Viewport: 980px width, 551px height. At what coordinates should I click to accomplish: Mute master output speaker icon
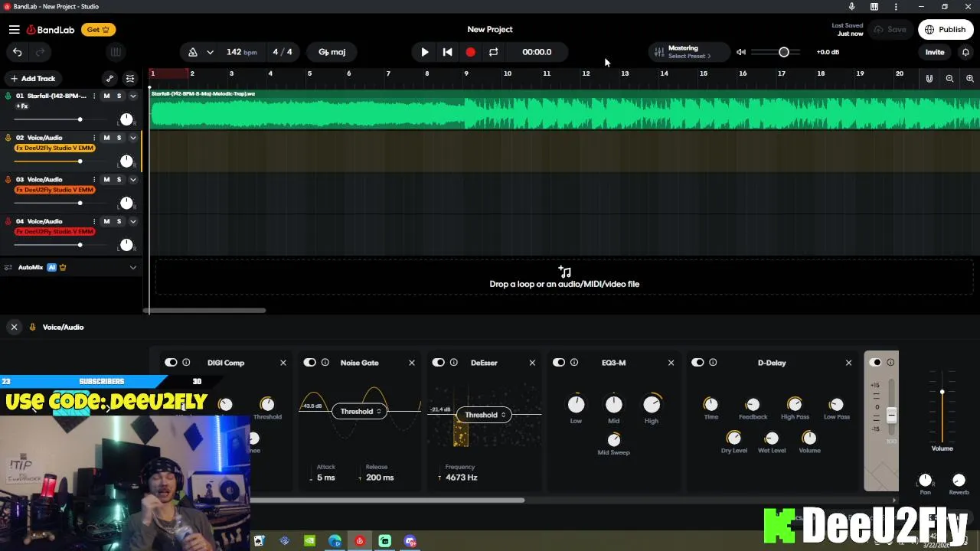740,52
